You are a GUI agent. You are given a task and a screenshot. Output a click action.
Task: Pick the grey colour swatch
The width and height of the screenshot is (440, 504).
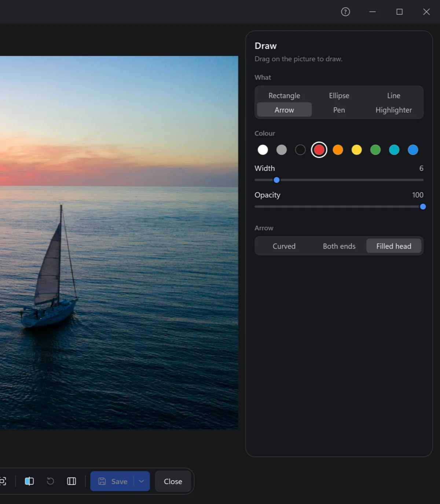[282, 150]
